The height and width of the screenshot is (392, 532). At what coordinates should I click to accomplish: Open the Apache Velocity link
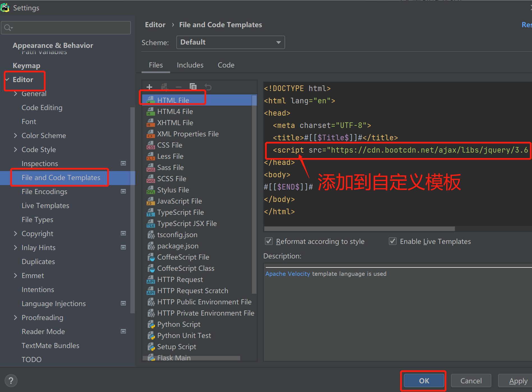pos(288,274)
